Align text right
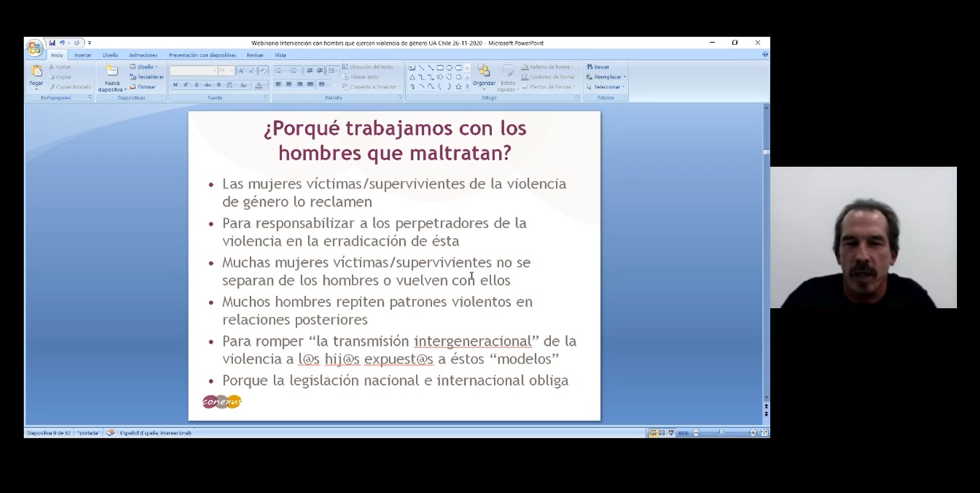The height and width of the screenshot is (493, 980). pyautogui.click(x=299, y=84)
